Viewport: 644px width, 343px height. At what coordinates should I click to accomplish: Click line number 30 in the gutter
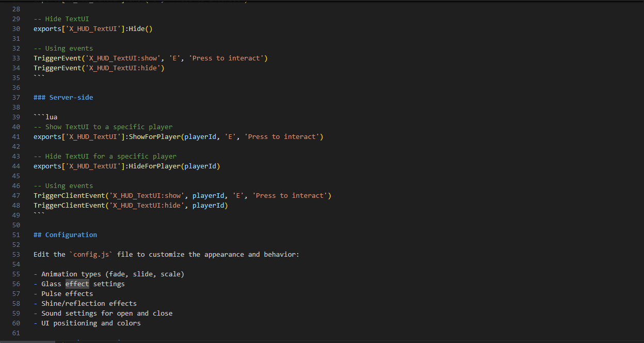tap(15, 28)
